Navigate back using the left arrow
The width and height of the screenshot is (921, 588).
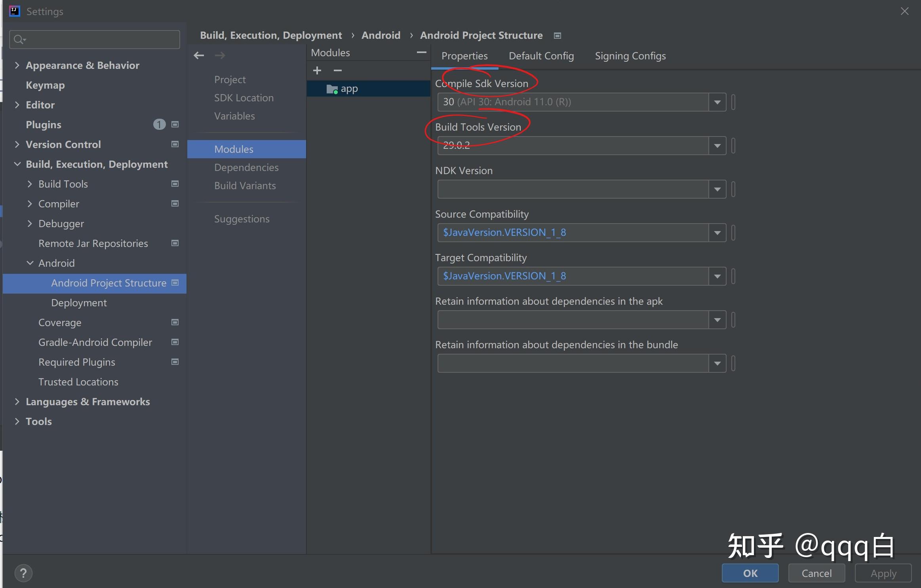coord(199,55)
